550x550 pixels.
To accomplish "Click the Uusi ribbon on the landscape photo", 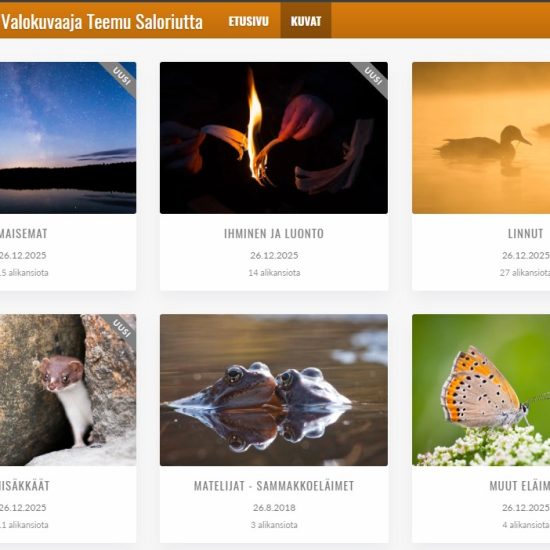I will (121, 76).
